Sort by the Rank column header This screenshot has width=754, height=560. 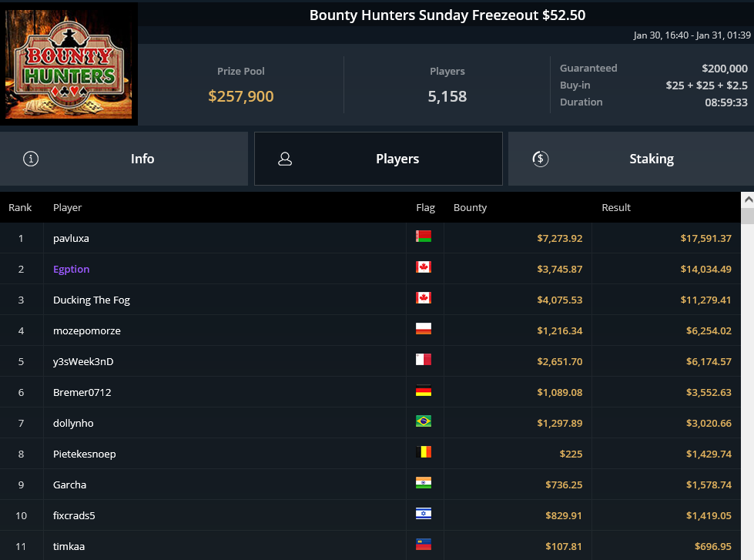click(x=20, y=207)
